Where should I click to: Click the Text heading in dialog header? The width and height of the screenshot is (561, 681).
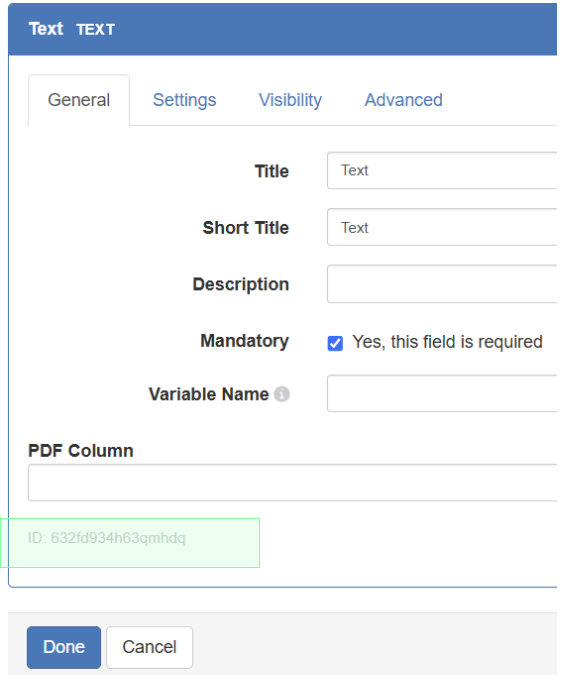click(x=46, y=29)
